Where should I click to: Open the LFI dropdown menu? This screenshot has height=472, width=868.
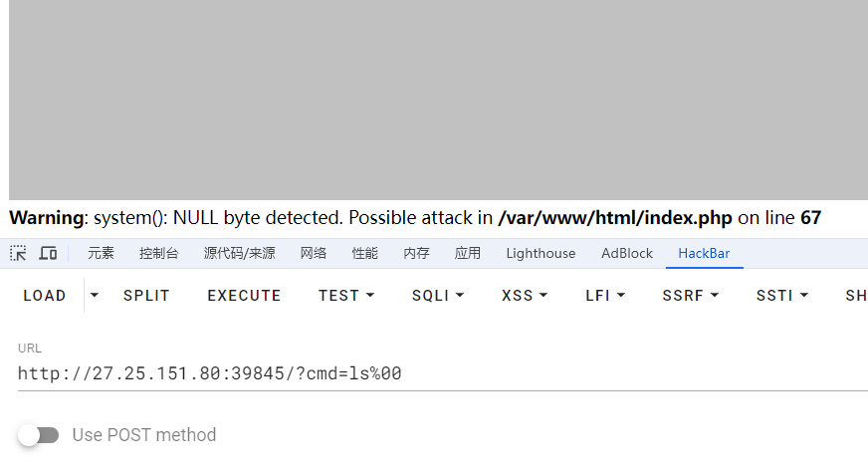pyautogui.click(x=605, y=296)
